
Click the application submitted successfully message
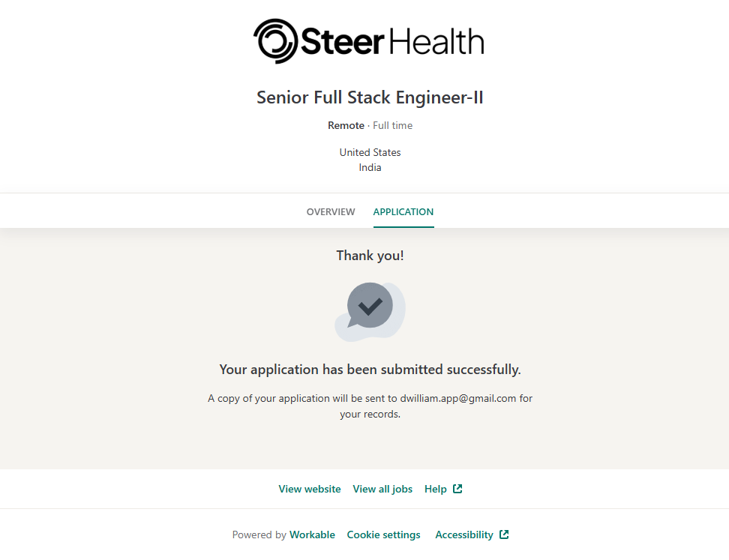[370, 370]
